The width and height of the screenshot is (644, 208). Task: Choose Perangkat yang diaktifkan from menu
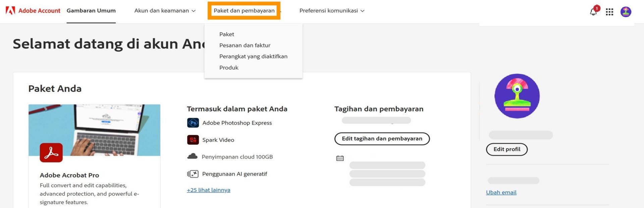tap(253, 56)
